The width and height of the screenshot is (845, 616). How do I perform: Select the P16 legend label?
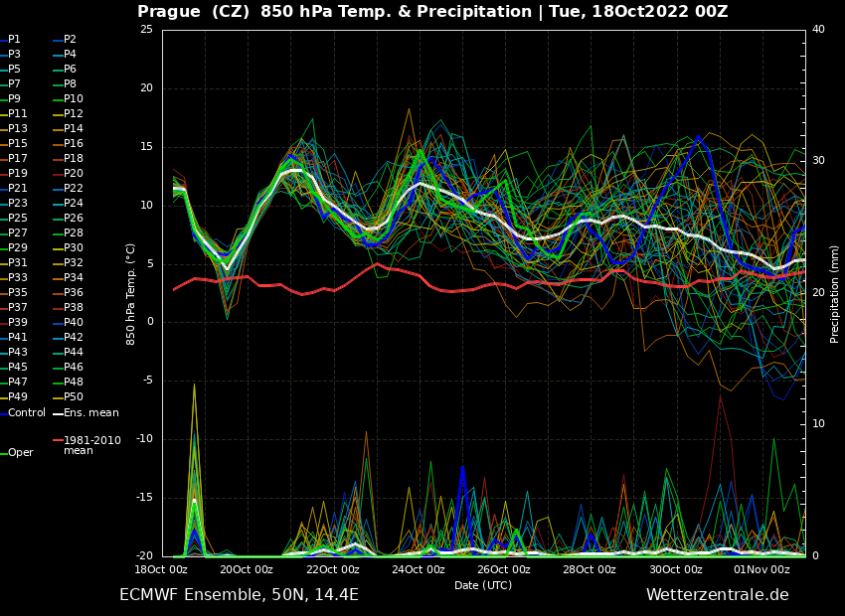pos(74,143)
